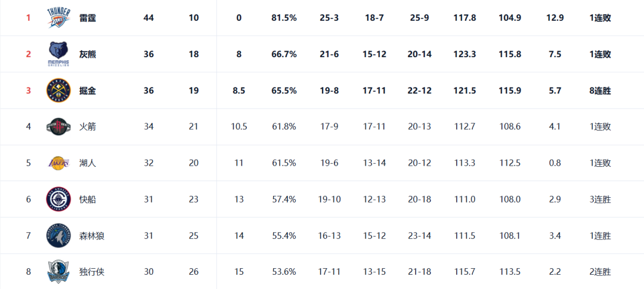Select the 独行侠 team name

[92, 272]
